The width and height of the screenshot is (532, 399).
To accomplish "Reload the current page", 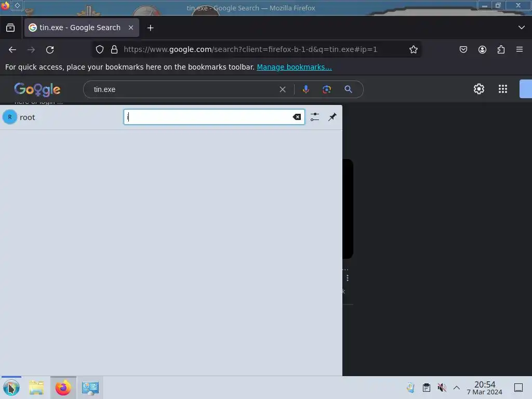I will (50, 50).
